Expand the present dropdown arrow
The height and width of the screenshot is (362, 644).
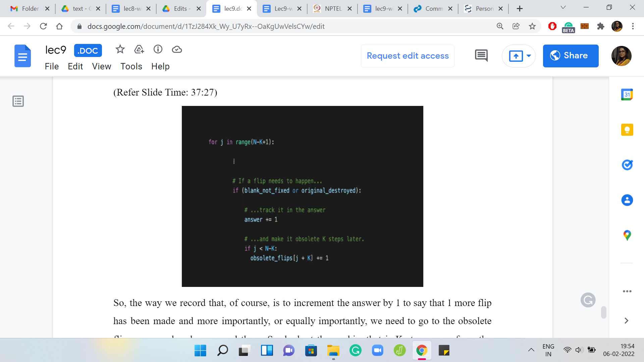(529, 56)
